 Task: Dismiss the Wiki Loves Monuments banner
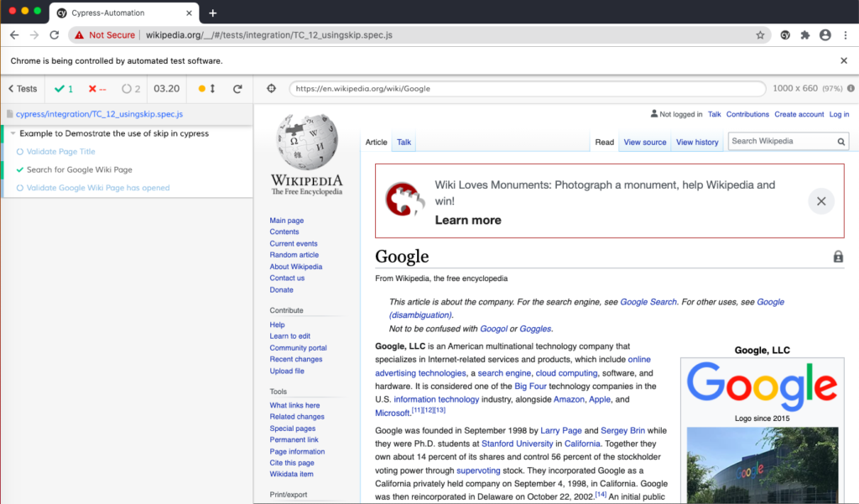pos(820,201)
